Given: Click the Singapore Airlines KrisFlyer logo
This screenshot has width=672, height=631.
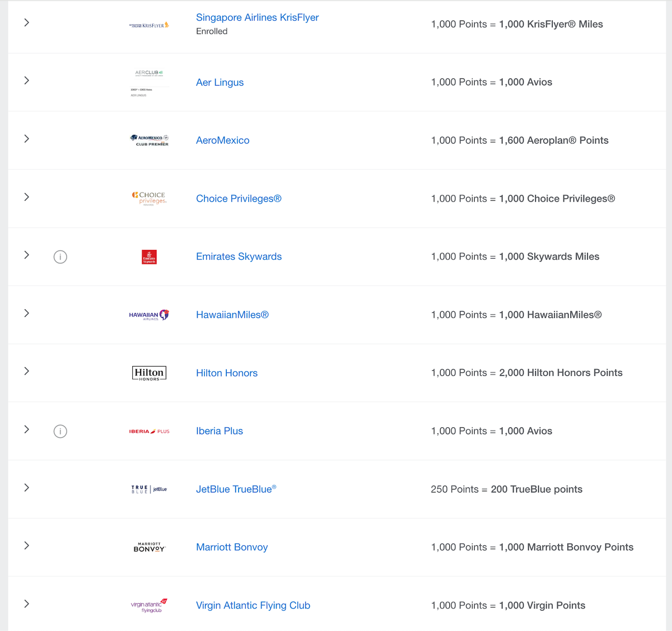Looking at the screenshot, I should 149,24.
